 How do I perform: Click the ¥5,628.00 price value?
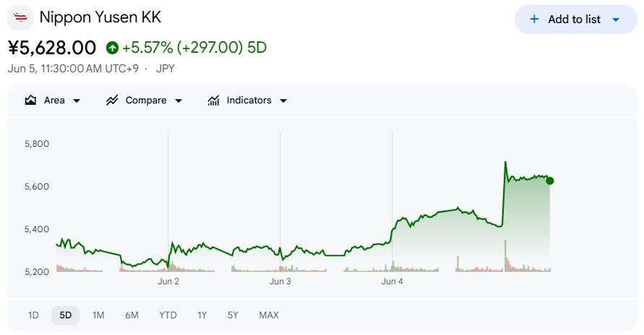[52, 48]
